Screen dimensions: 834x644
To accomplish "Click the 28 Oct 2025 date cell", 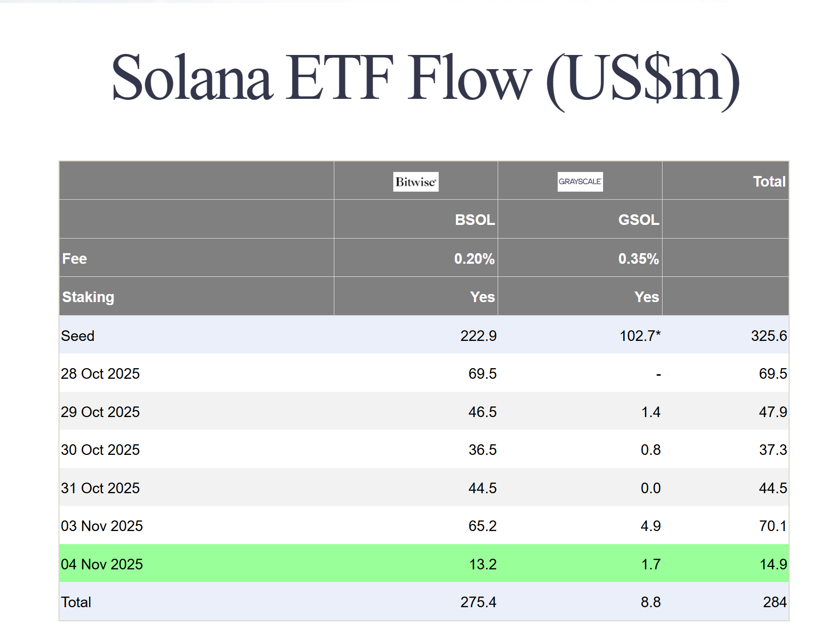I will [x=100, y=374].
